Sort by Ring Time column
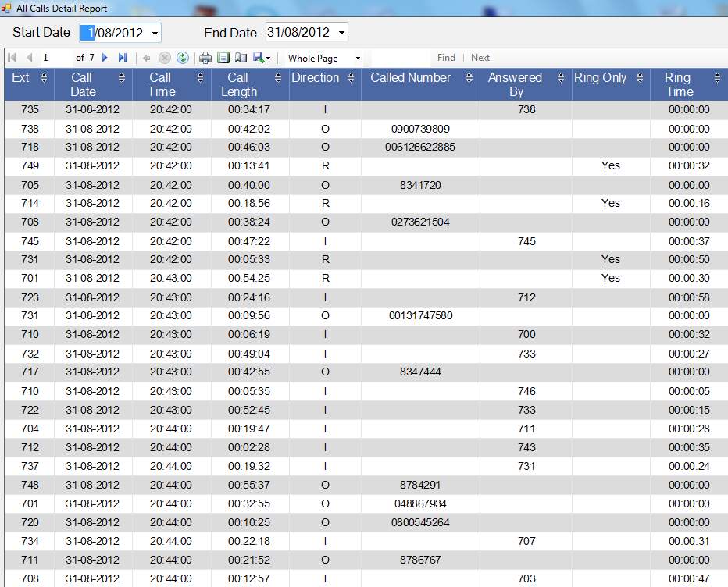Viewport: 728px width, 587px height. [717, 77]
